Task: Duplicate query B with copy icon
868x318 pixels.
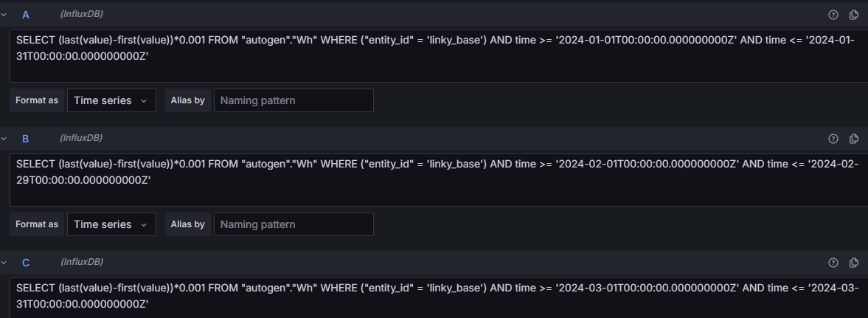Action: 854,139
